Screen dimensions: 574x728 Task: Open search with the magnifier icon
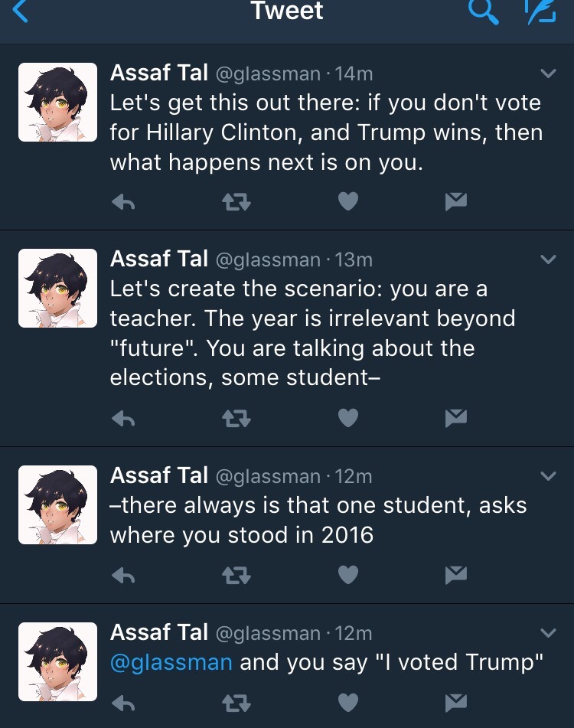coord(482,11)
